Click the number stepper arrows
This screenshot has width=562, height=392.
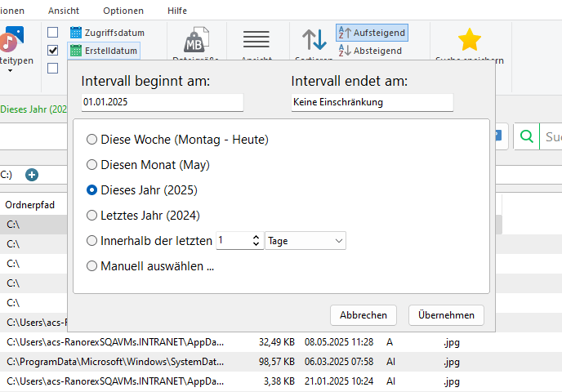[x=256, y=240]
